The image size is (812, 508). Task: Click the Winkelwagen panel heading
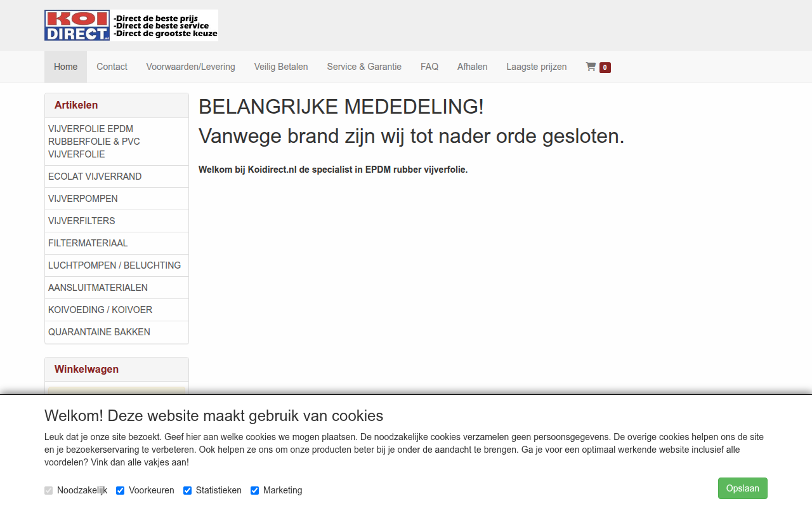tap(117, 370)
